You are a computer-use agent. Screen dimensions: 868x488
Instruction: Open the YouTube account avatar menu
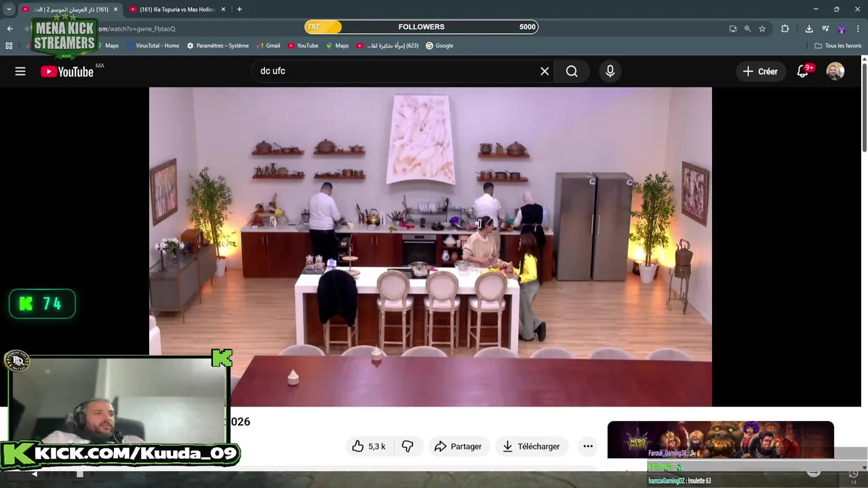pos(835,71)
